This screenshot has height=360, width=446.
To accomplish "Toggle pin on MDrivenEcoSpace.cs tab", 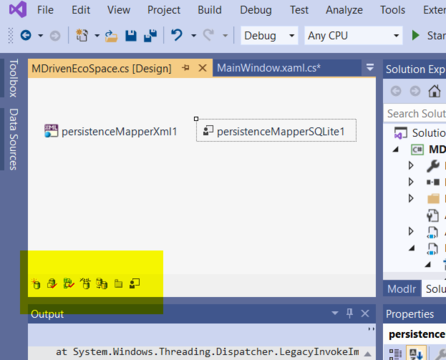I will pyautogui.click(x=186, y=68).
